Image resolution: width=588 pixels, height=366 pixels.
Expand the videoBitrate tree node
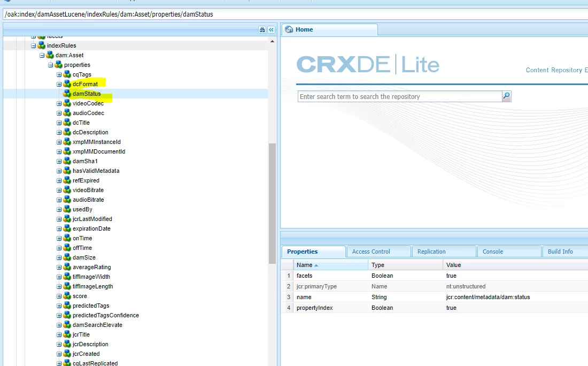coord(59,190)
